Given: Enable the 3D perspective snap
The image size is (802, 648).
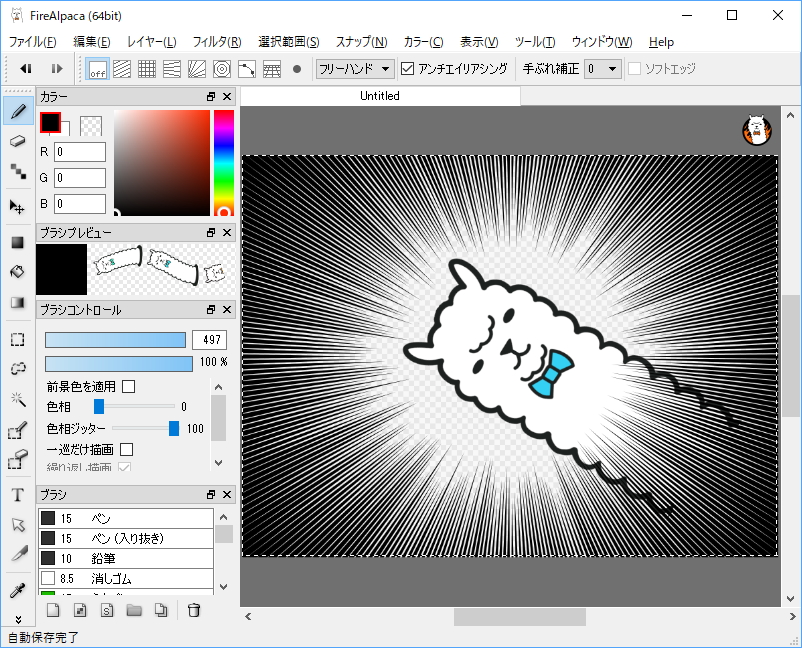Looking at the screenshot, I should 272,69.
